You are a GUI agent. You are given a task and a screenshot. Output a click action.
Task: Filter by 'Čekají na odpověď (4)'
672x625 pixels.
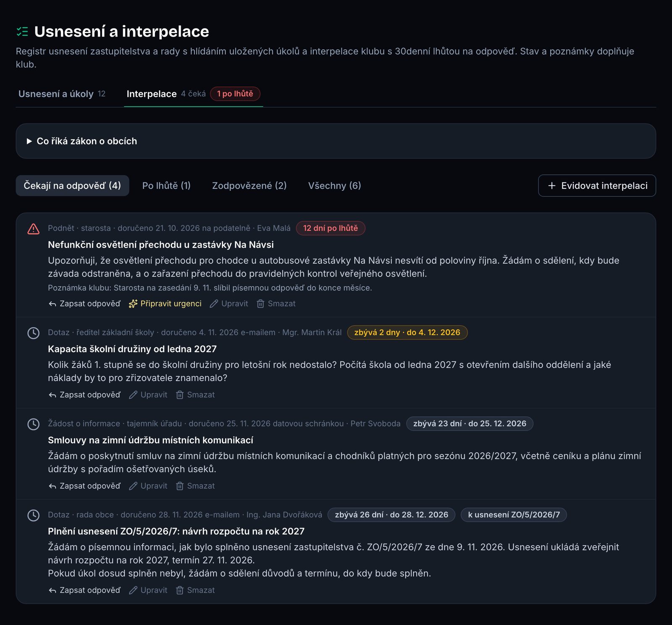click(x=72, y=186)
